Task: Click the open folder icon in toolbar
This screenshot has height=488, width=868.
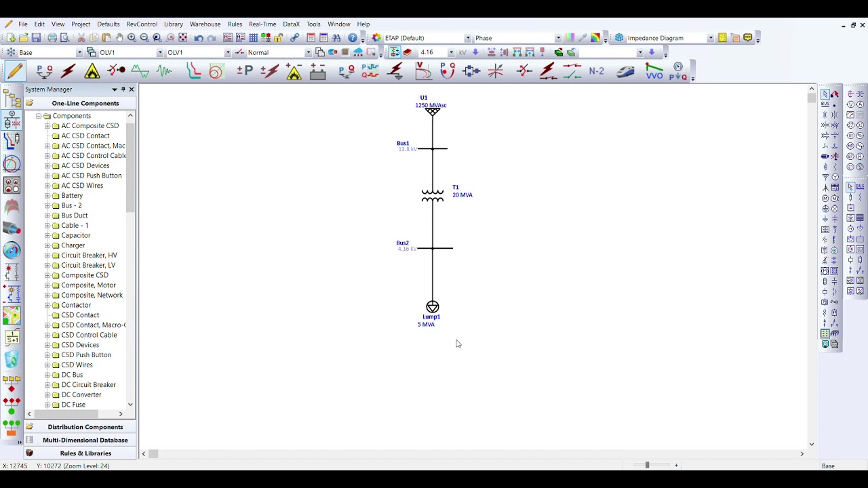Action: click(23, 38)
